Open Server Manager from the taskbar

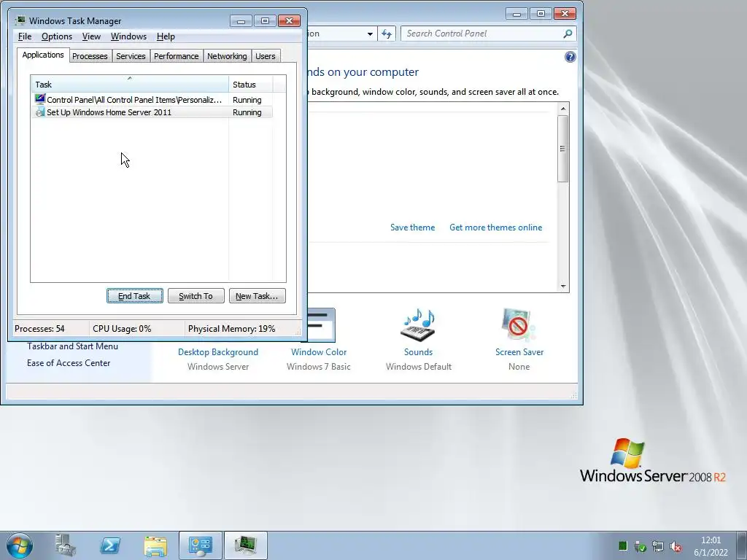(x=65, y=545)
